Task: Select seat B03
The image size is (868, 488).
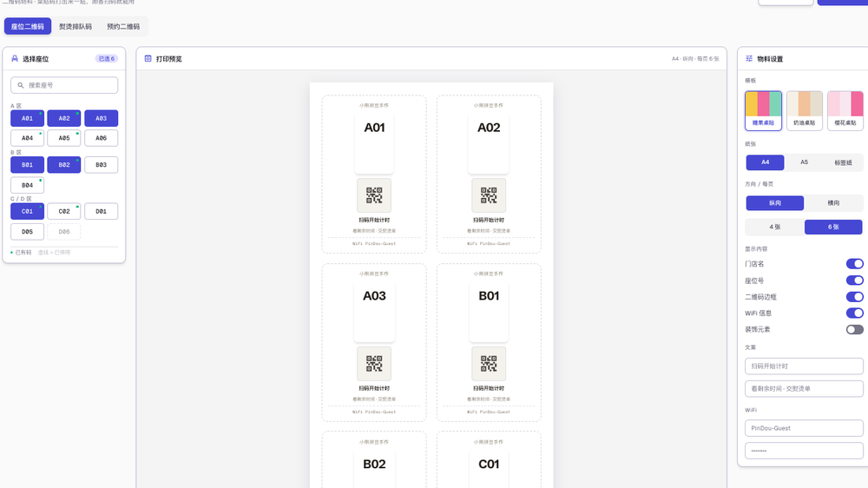Action: (x=101, y=164)
